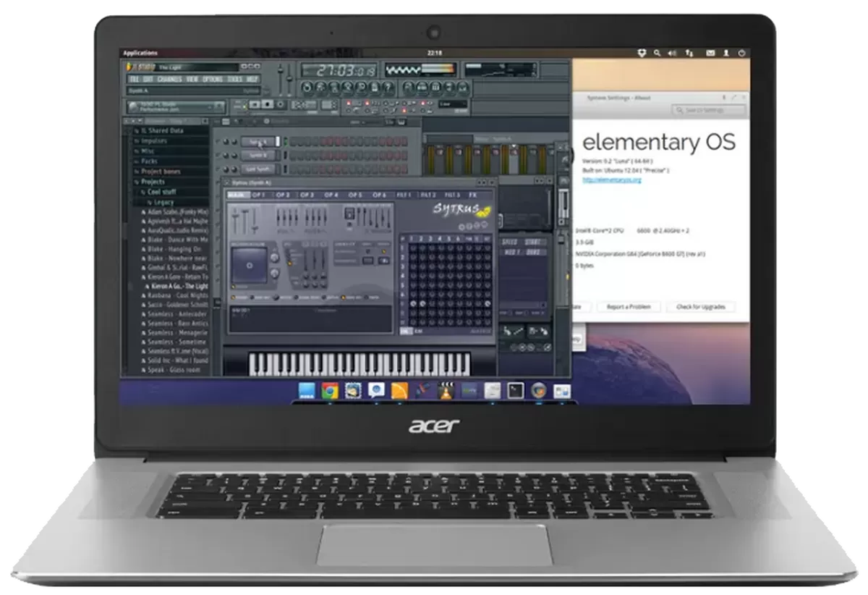Screen dimensions: 868x595
Task: Click the search settings field in System Settings
Action: (x=707, y=110)
